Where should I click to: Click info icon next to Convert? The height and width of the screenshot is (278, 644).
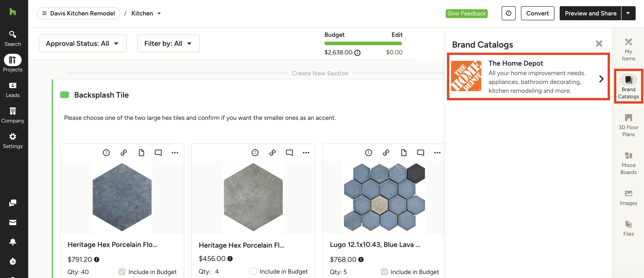coord(508,13)
